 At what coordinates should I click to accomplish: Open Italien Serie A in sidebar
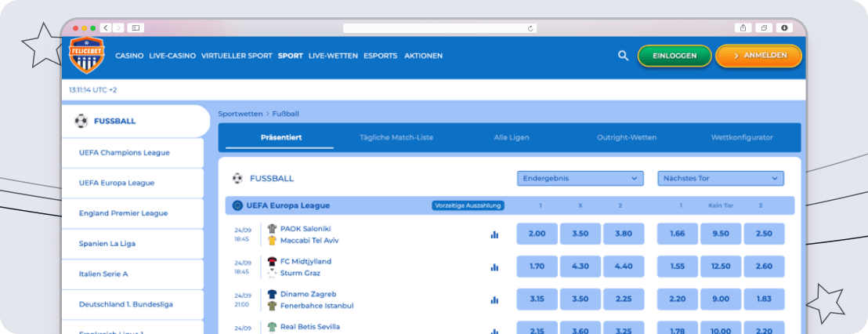click(133, 274)
